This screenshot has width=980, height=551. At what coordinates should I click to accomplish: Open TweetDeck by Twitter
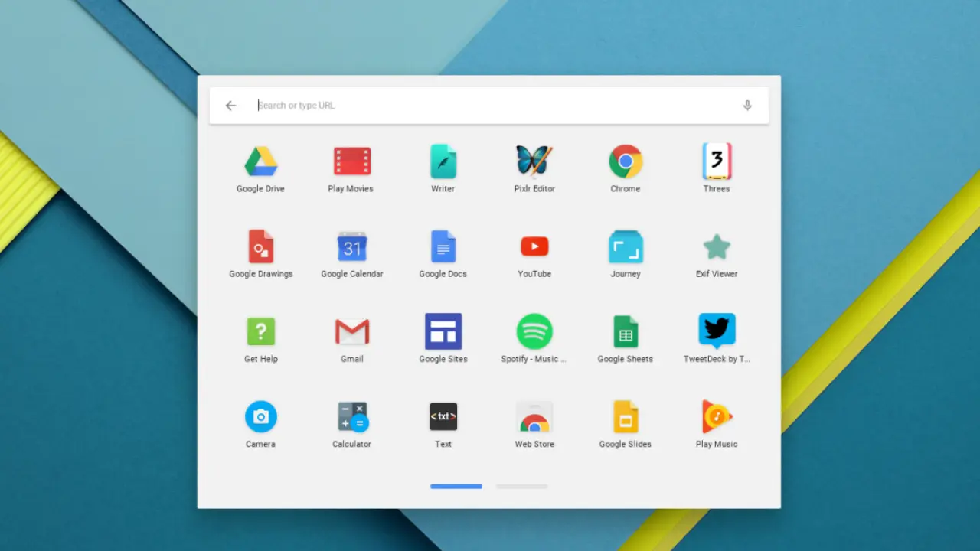717,332
